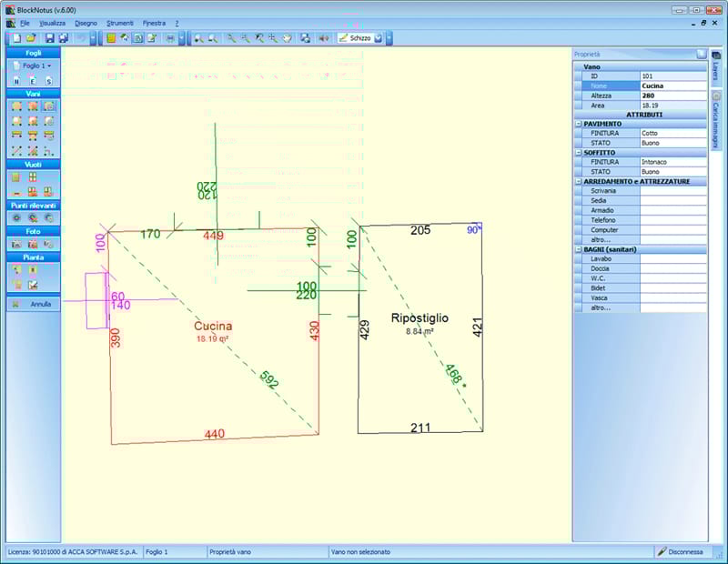Click the N button under Fogli

[16, 81]
